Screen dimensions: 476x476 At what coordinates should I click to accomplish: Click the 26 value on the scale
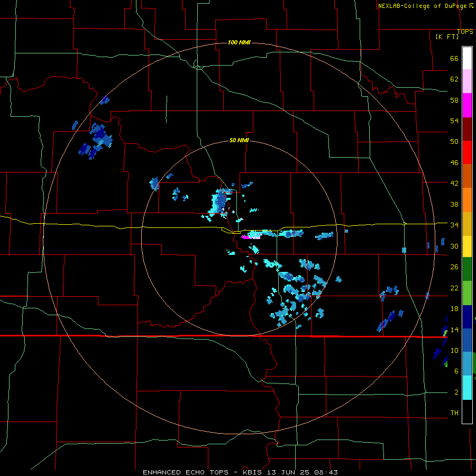[454, 267]
